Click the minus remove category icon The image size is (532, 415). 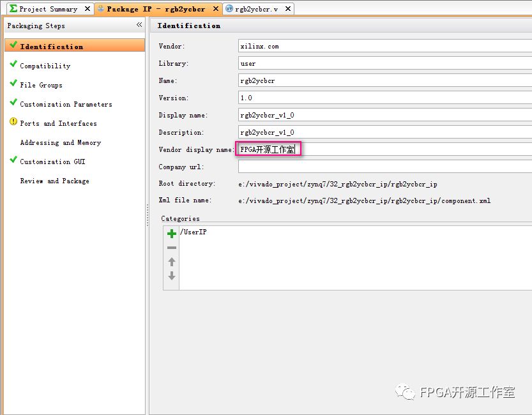(x=171, y=248)
